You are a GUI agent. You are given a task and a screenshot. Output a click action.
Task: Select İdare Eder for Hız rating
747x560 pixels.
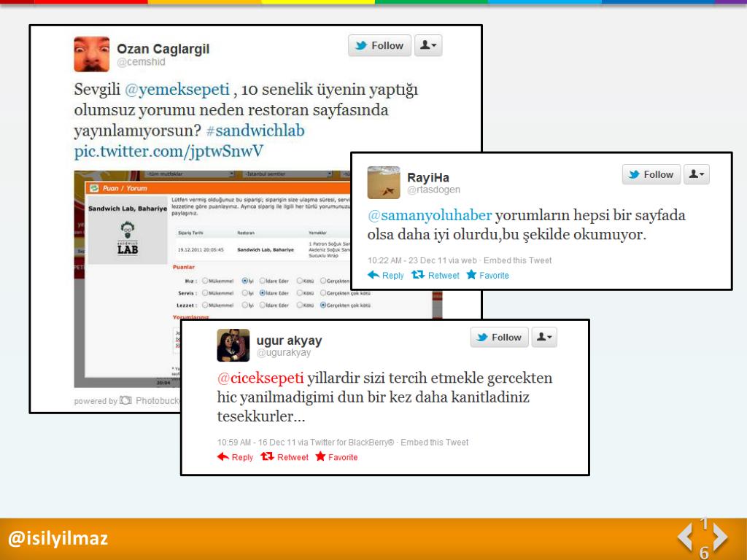262,281
